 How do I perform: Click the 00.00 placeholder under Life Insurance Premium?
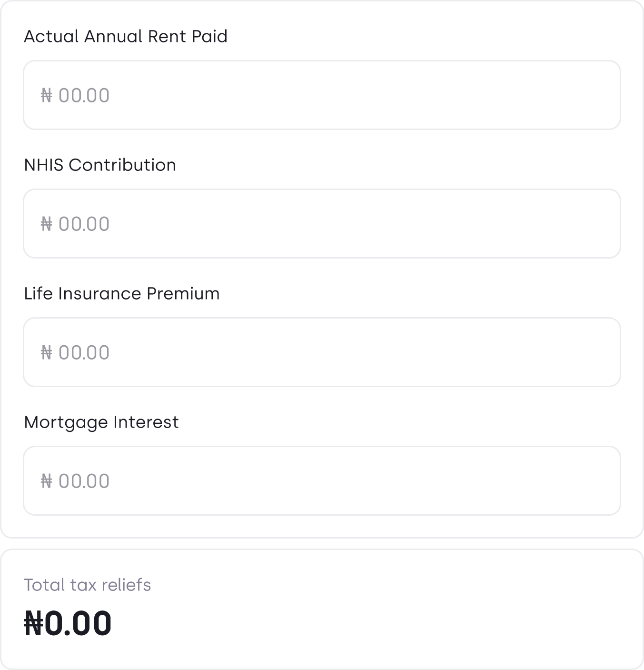point(84,353)
